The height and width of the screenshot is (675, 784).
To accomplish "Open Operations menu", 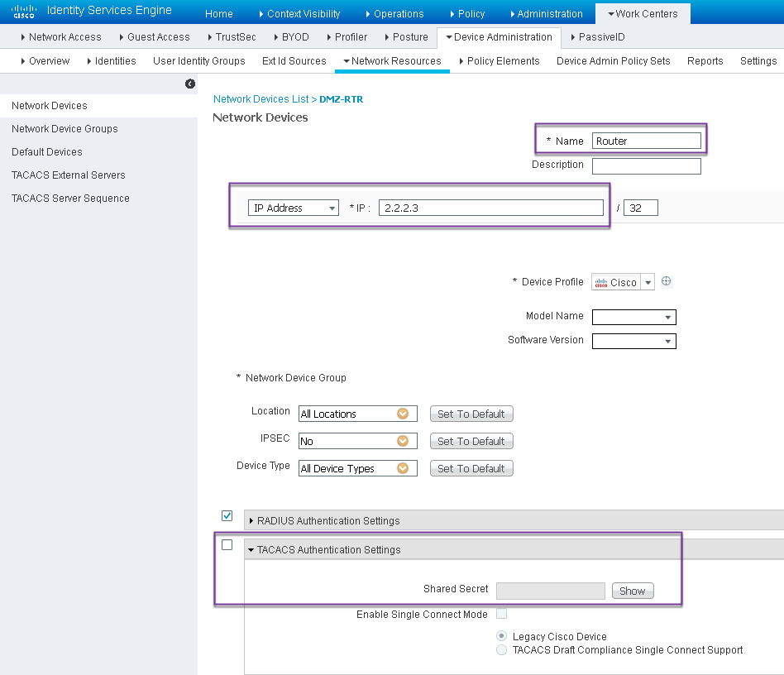I will point(395,14).
